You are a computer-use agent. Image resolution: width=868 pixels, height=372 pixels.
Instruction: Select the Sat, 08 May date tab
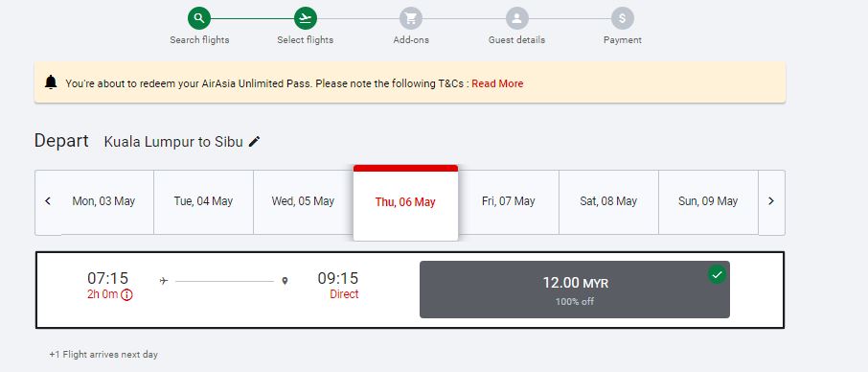click(608, 201)
